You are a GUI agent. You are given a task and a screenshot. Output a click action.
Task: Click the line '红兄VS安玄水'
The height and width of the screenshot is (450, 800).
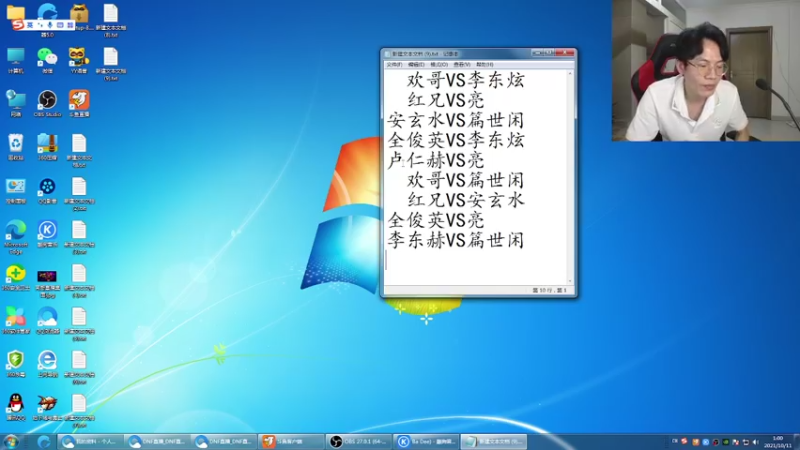466,200
